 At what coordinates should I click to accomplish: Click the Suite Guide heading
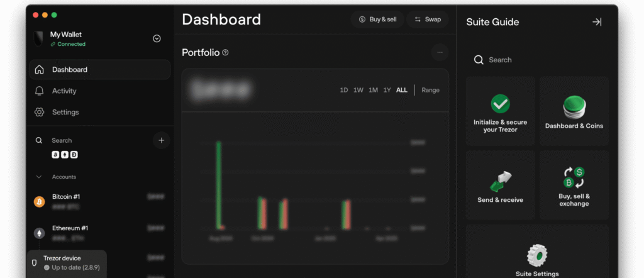pyautogui.click(x=492, y=22)
